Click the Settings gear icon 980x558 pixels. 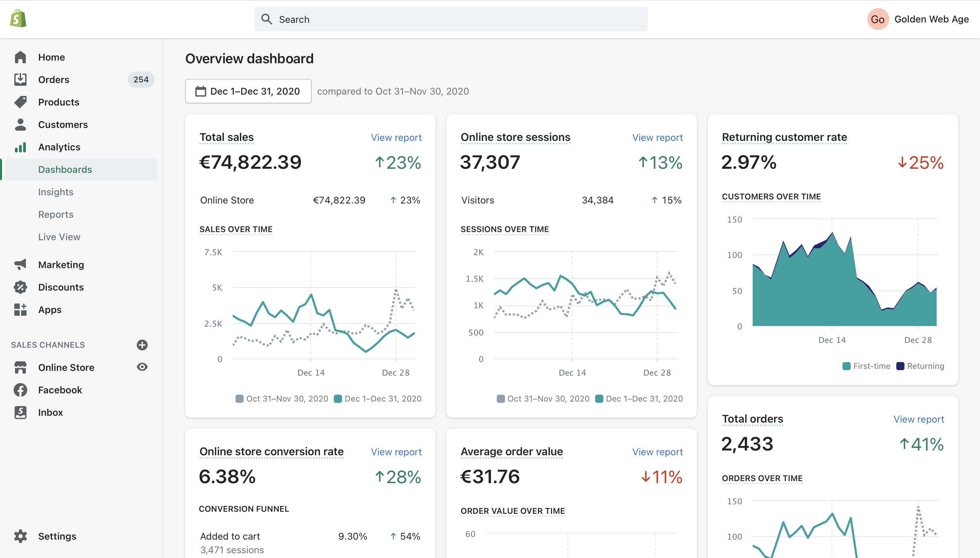[x=20, y=536]
